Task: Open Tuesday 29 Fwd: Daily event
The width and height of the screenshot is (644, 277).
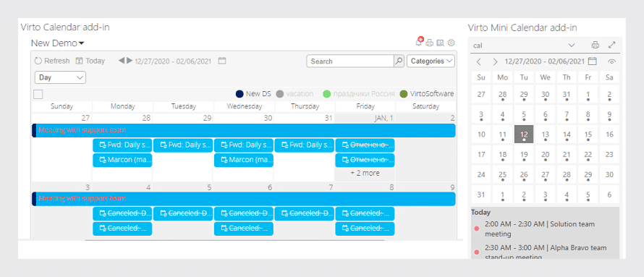Action: [183, 145]
